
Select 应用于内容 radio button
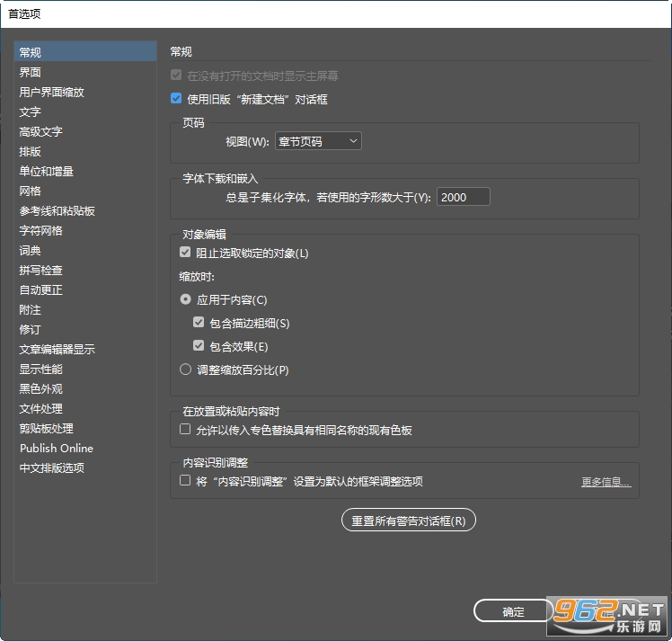(185, 298)
